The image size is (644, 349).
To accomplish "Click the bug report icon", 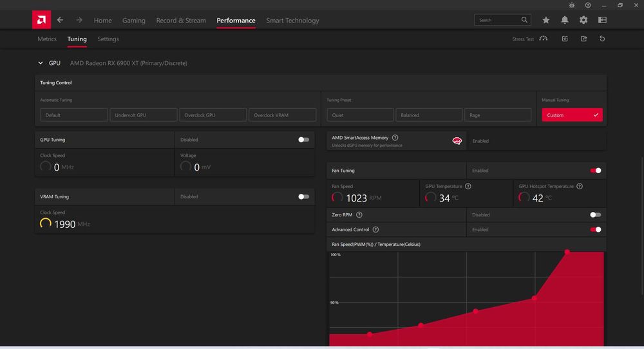I will point(572,5).
